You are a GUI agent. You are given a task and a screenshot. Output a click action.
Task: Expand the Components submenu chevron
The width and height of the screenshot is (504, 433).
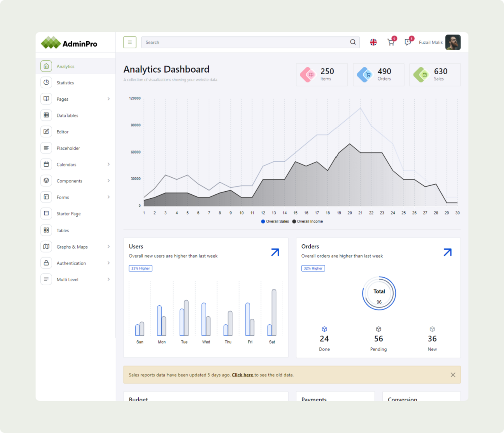click(x=109, y=180)
